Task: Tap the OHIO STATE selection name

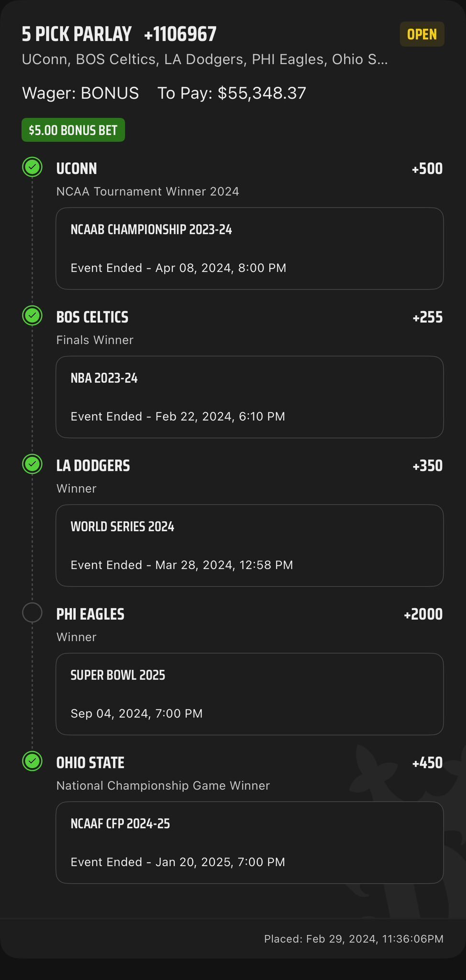Action: point(90,763)
